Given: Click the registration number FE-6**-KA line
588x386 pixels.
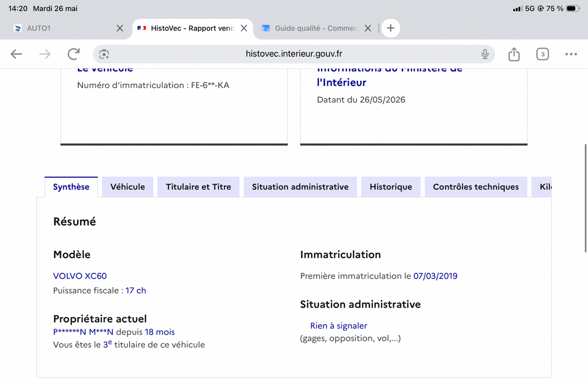Looking at the screenshot, I should pyautogui.click(x=153, y=85).
